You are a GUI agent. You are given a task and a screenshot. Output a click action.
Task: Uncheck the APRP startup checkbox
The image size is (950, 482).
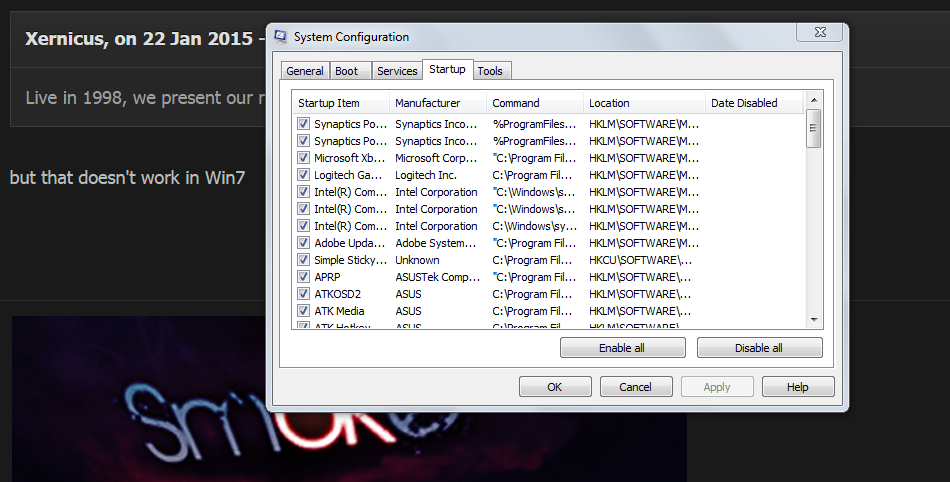304,276
